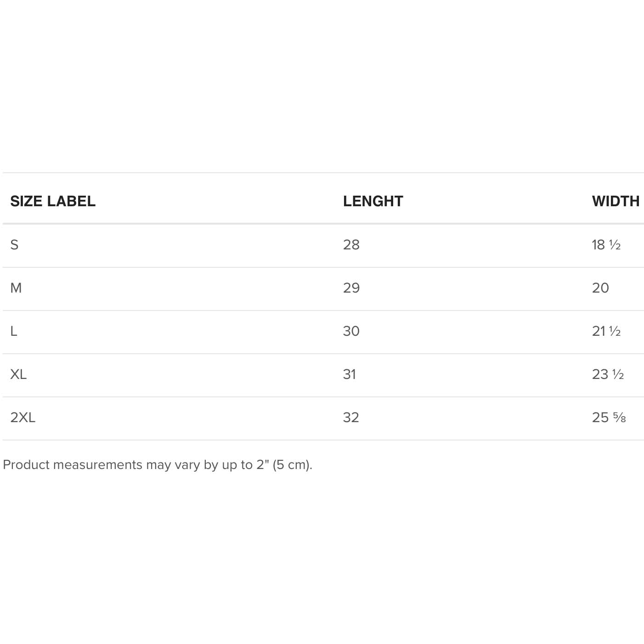
Task: Click width value 23 ½ for XL
Action: 608,374
